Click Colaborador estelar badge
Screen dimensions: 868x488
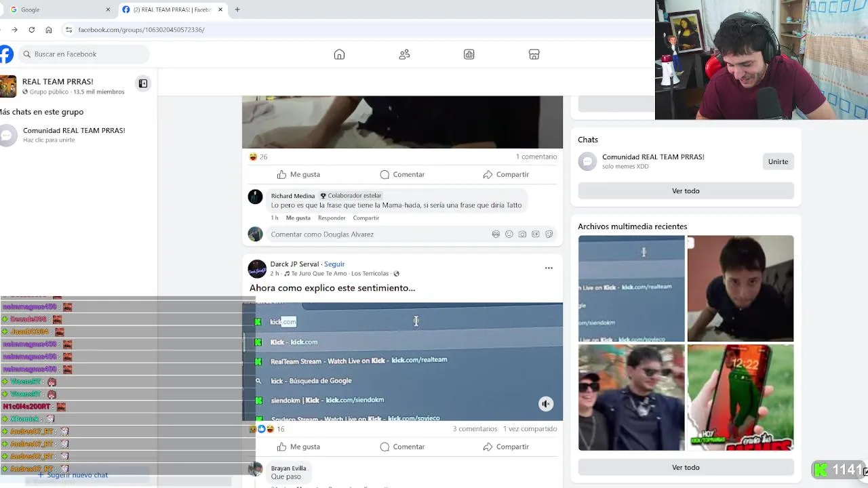tap(351, 196)
